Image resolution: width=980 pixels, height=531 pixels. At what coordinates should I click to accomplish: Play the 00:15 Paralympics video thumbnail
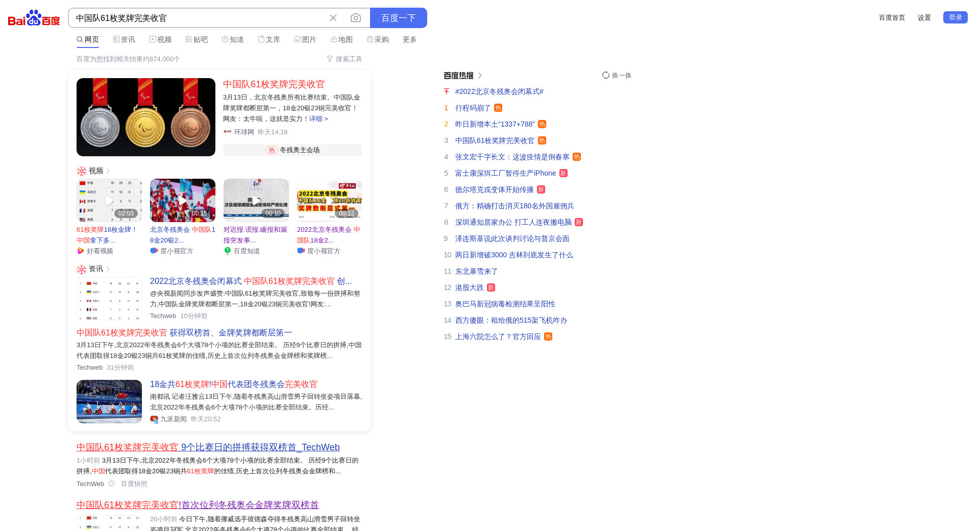point(183,200)
